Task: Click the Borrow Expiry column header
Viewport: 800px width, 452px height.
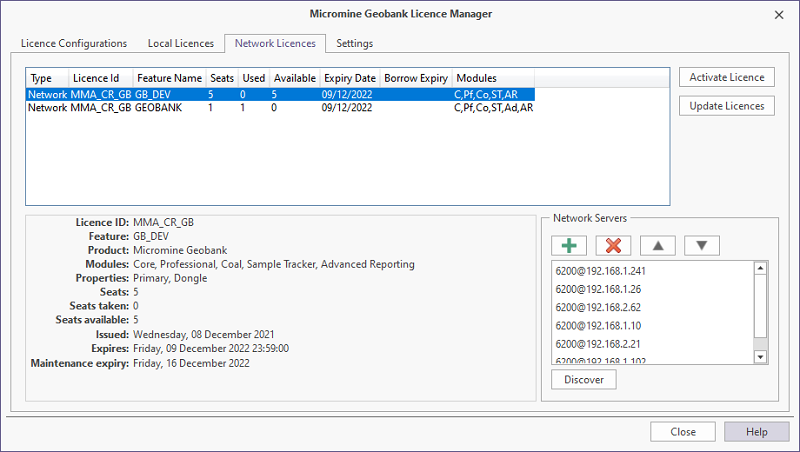Action: (x=416, y=78)
